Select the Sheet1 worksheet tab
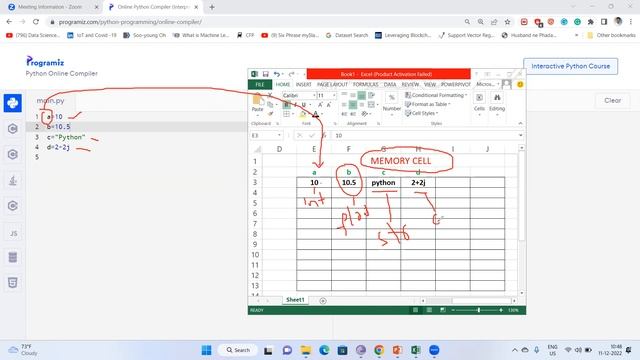The height and width of the screenshot is (360, 640). tap(295, 300)
